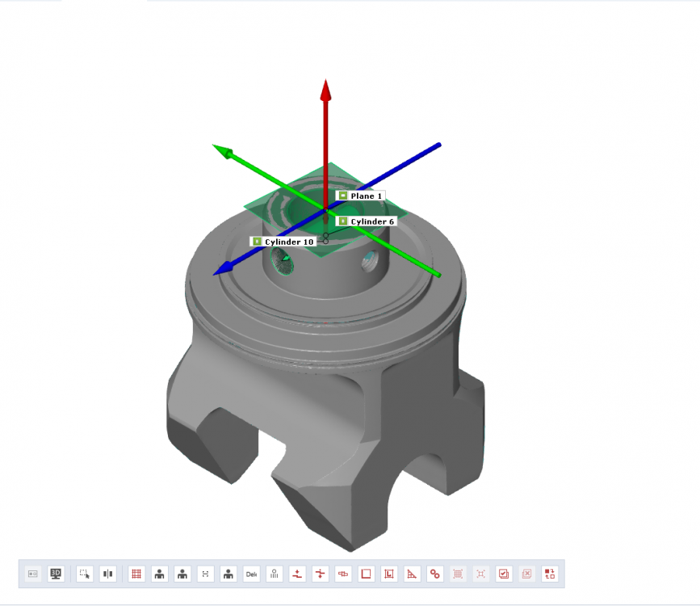Click the mirror split icon
Image resolution: width=700 pixels, height=606 pixels.
pos(107,574)
